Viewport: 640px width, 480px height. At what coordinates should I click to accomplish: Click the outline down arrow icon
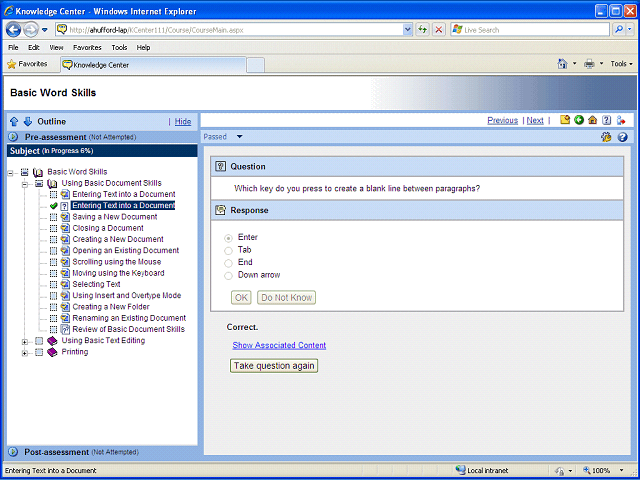click(28, 122)
